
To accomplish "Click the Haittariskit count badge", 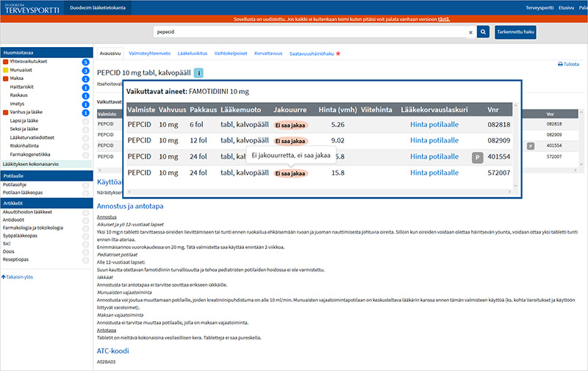I will [x=85, y=87].
